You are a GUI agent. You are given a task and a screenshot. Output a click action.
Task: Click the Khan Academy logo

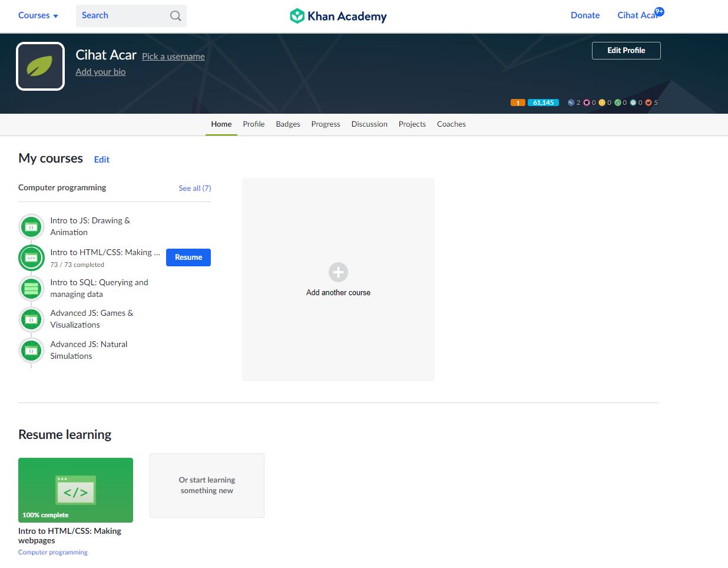339,16
